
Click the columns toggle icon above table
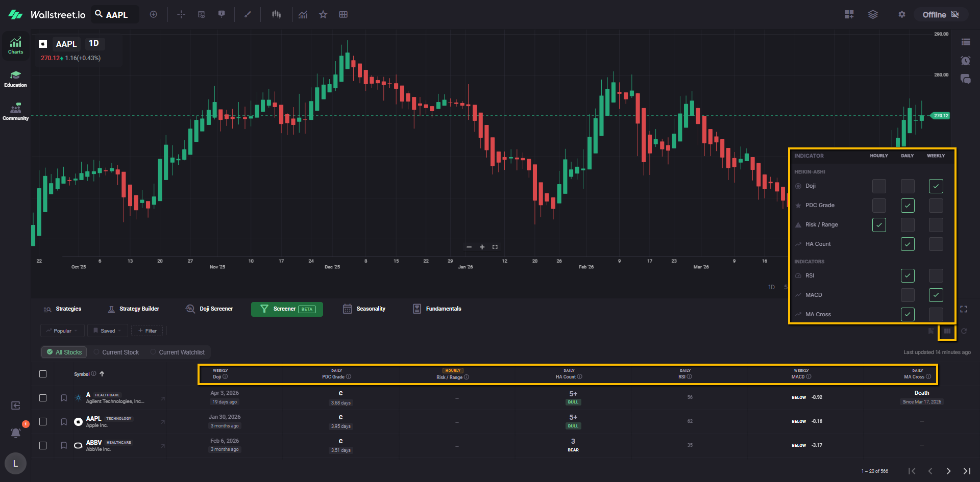tap(947, 331)
